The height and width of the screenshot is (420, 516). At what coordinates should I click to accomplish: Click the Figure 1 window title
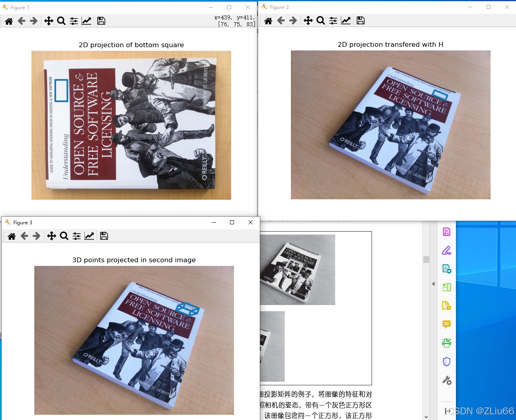[x=20, y=7]
